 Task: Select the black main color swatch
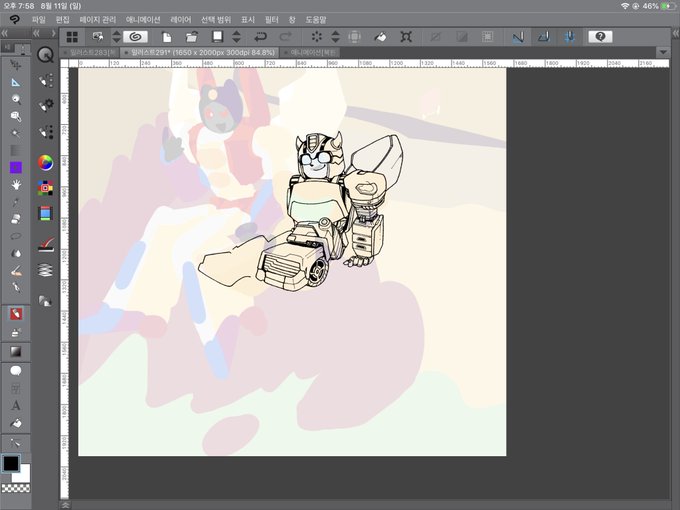tap(10, 464)
